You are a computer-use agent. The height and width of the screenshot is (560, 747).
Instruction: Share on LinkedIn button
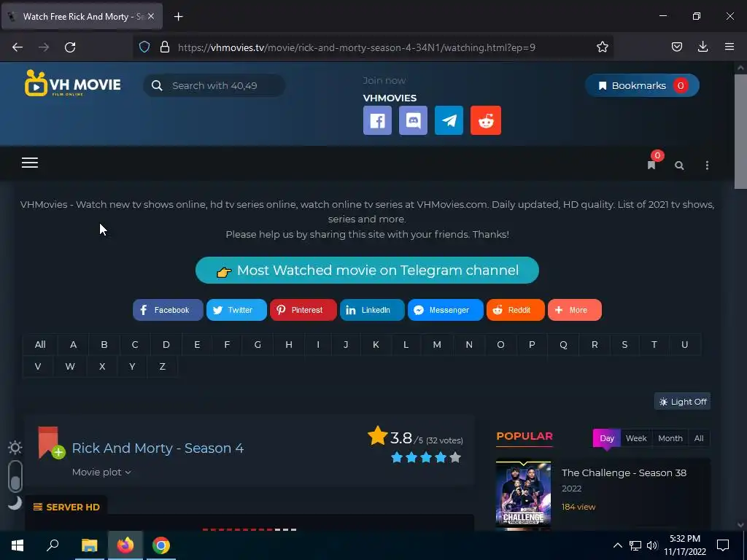click(x=372, y=310)
